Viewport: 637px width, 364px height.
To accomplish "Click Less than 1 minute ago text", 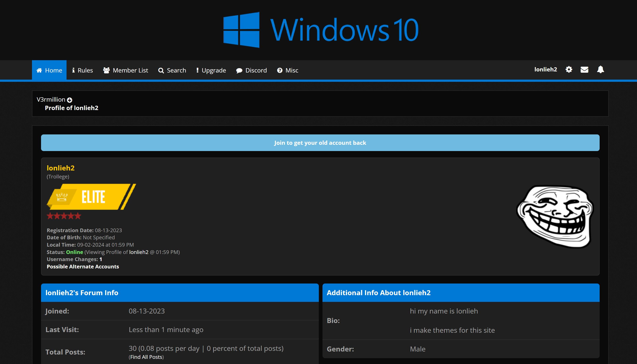I will (166, 330).
